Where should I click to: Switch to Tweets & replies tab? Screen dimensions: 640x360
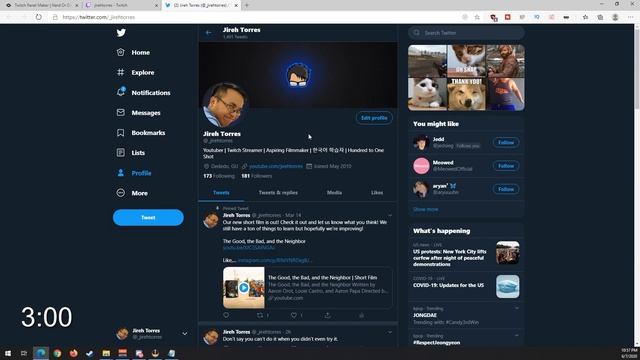[278, 193]
